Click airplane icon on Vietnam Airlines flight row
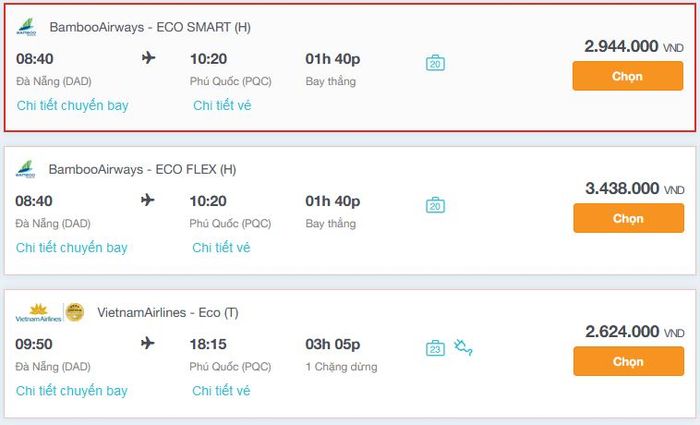The height and width of the screenshot is (425, 700). pos(149,343)
